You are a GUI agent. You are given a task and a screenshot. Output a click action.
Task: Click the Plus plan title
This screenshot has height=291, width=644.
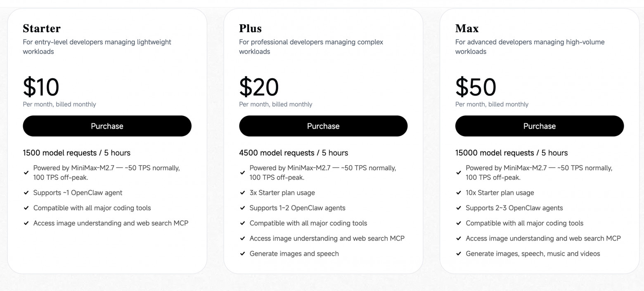click(250, 28)
